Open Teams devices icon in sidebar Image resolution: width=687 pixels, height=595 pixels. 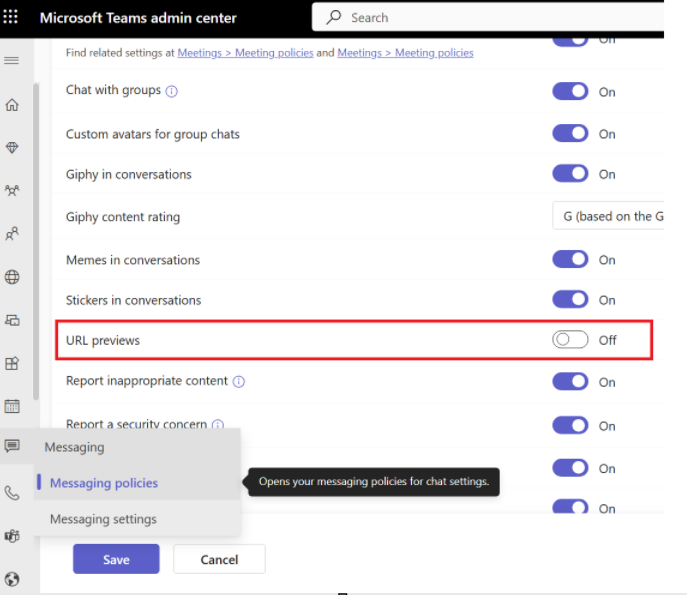point(12,320)
